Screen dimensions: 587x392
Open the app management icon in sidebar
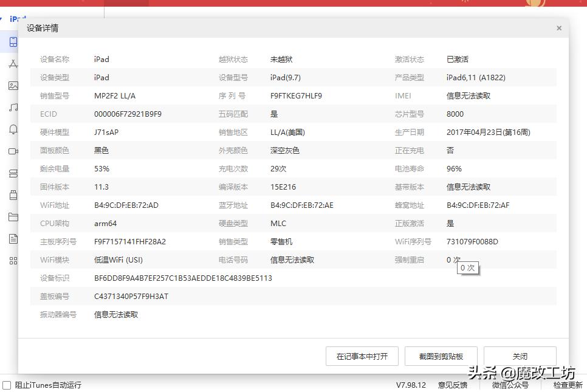(x=13, y=64)
